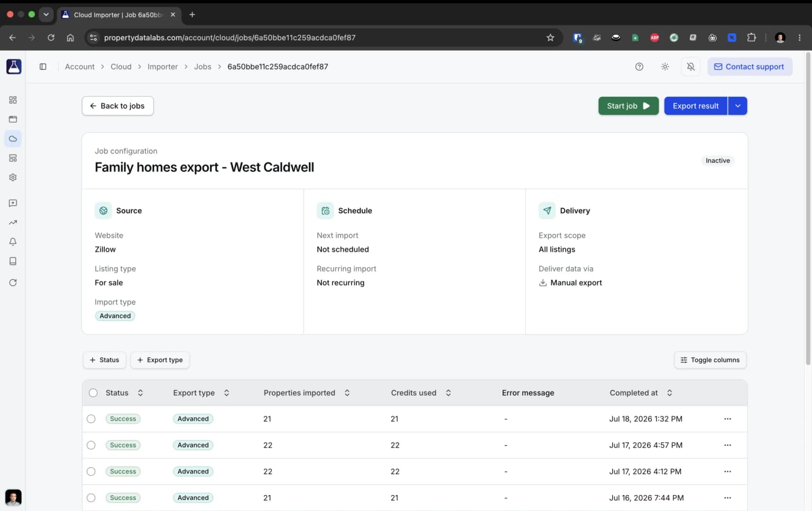Click the dashboard grid icon in sidebar
Screen dimensions: 812x511
13,100
